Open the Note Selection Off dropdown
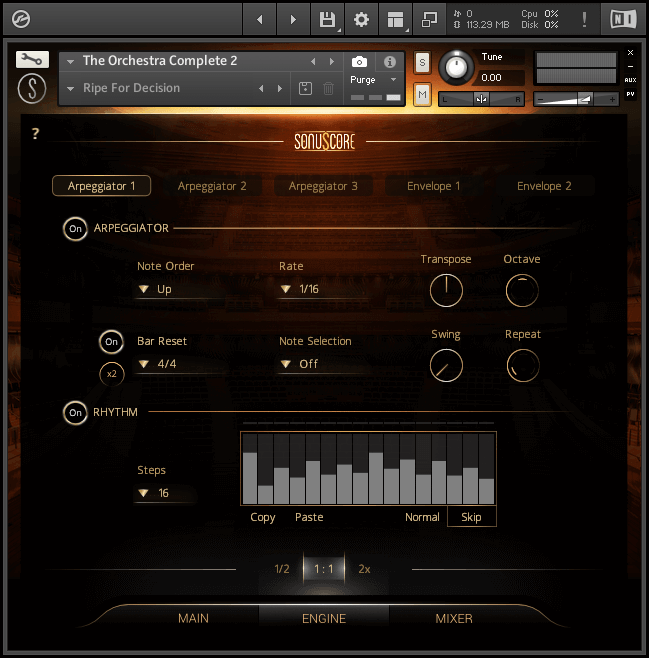 coord(323,364)
